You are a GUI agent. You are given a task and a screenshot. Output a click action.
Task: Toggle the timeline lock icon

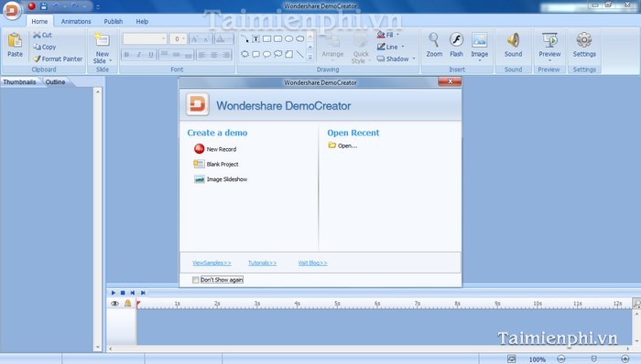point(128,304)
